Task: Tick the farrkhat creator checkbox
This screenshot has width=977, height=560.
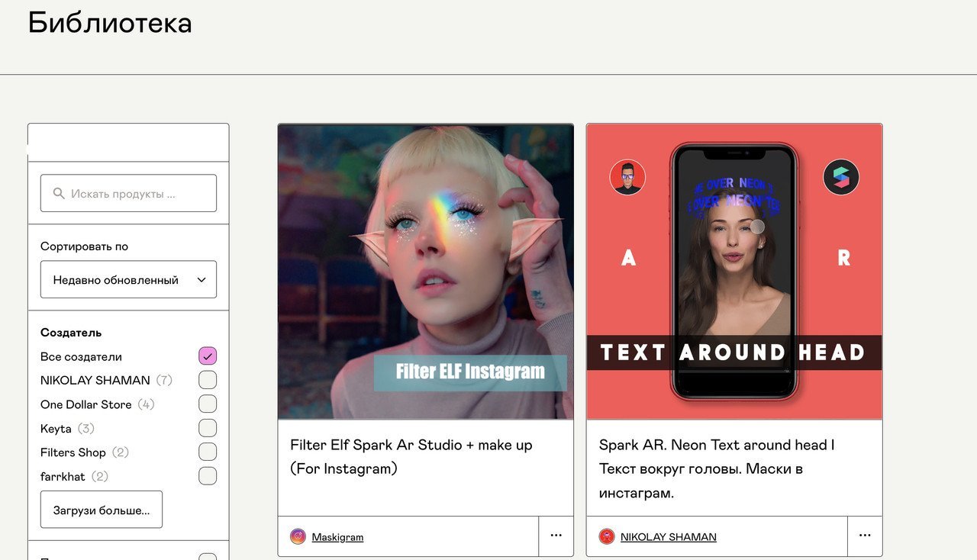Action: pyautogui.click(x=208, y=476)
